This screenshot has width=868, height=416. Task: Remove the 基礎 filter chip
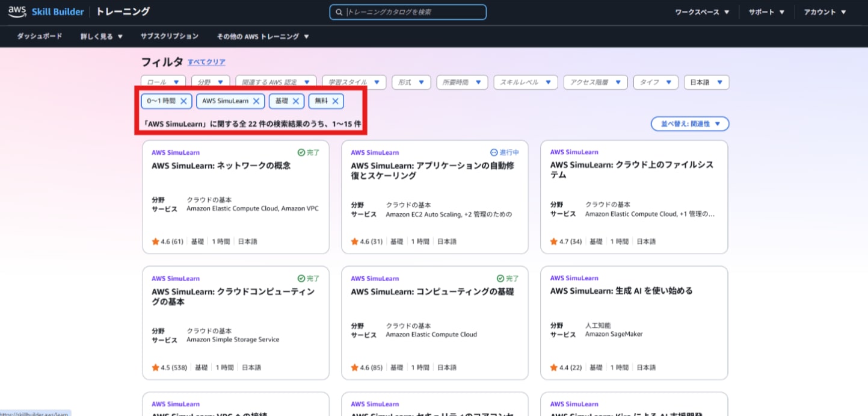(x=295, y=101)
